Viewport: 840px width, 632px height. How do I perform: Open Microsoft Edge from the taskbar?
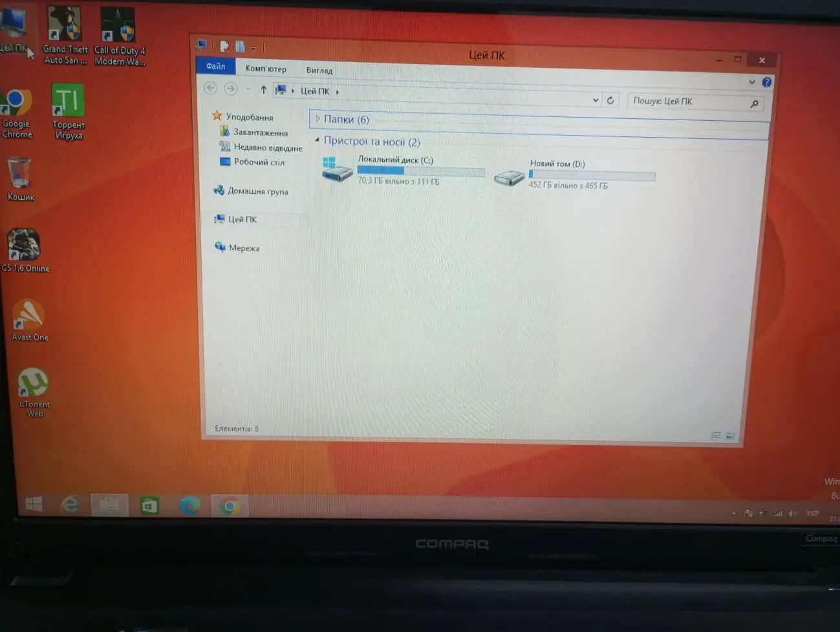(189, 506)
